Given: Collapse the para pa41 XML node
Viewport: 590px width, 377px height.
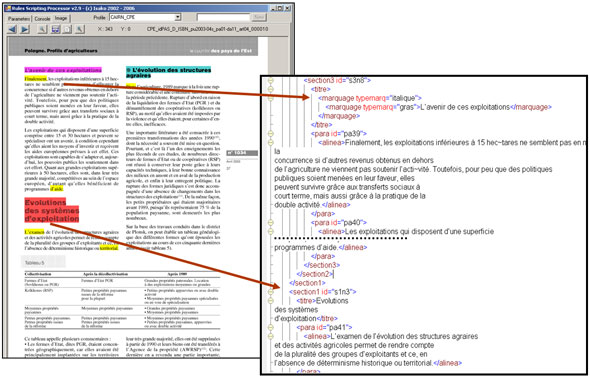Looking at the screenshot, I should tap(270, 327).
